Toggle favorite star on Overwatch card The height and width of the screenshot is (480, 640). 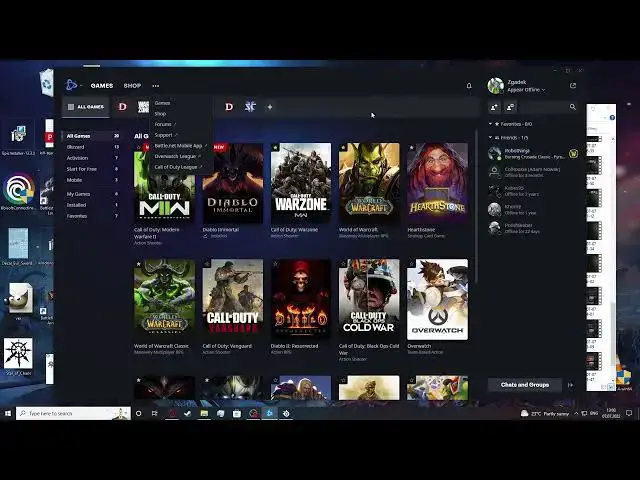[x=412, y=264]
